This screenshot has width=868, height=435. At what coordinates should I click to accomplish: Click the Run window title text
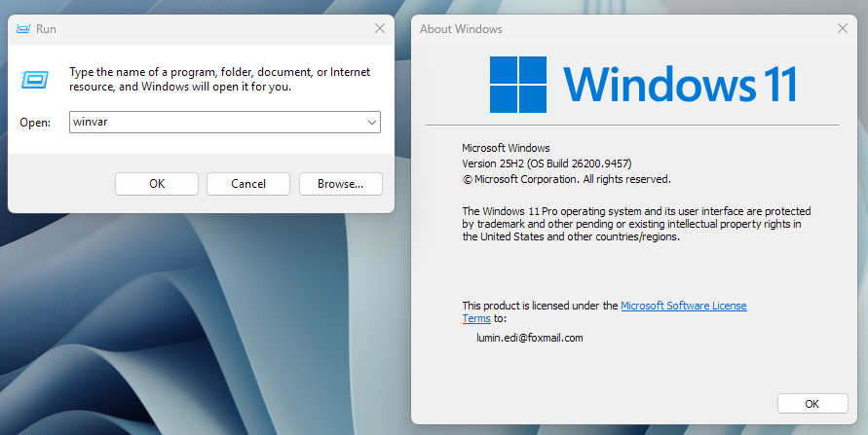46,29
